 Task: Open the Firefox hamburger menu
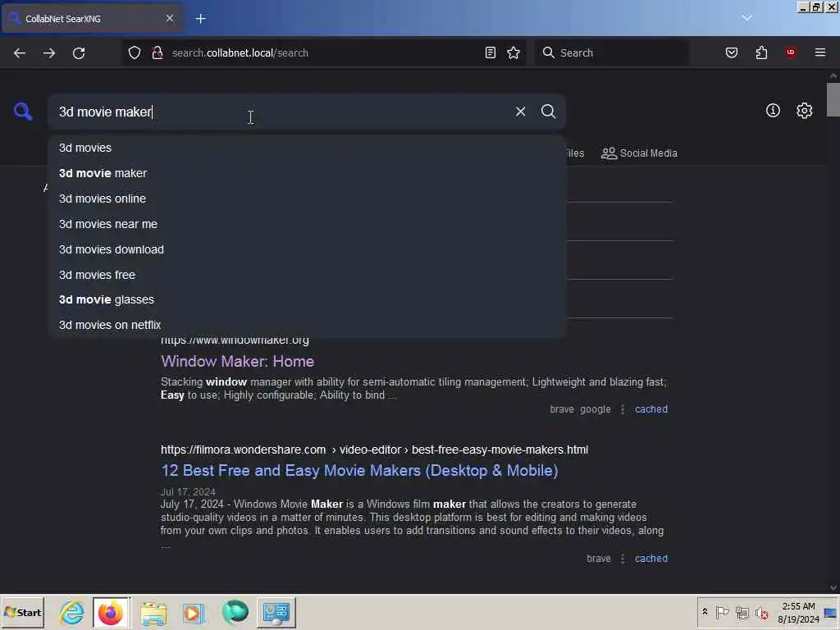[819, 52]
